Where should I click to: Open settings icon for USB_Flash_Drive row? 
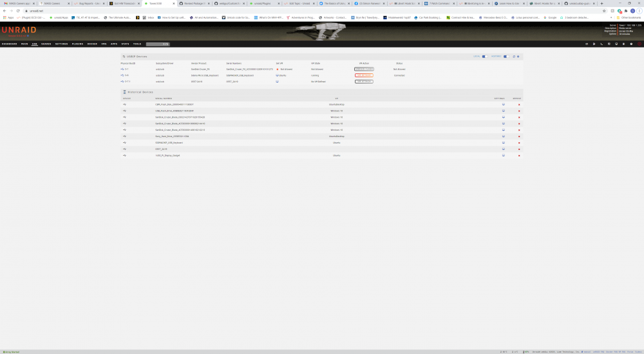click(x=504, y=111)
